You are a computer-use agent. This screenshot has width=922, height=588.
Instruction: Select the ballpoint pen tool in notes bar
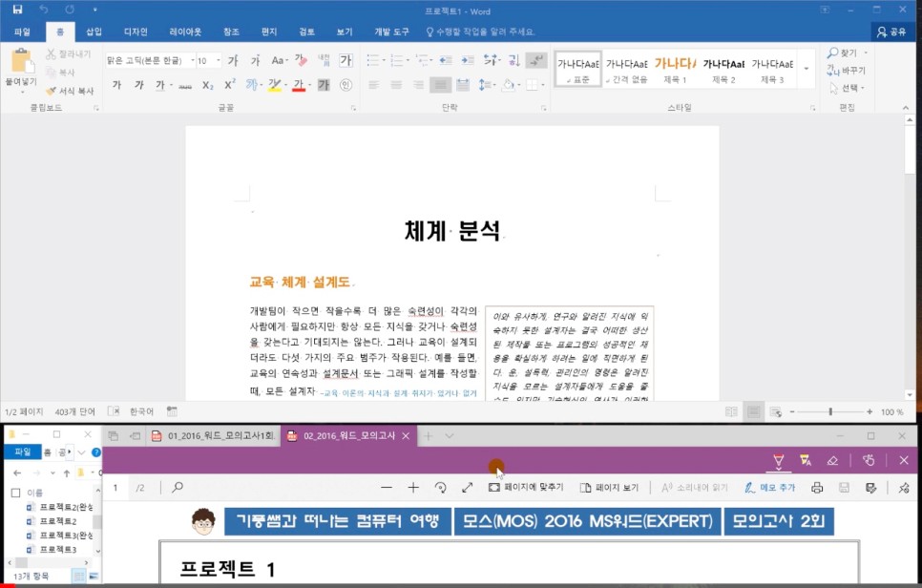[778, 460]
